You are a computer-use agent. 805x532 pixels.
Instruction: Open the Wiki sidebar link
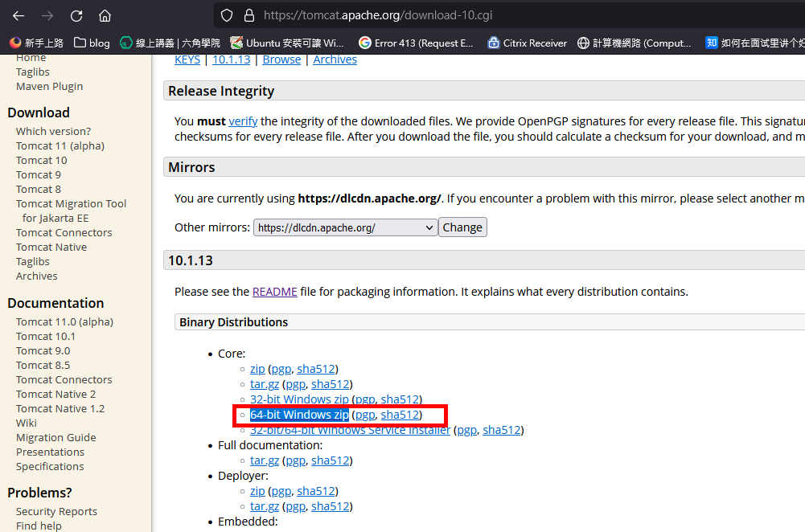[x=27, y=423]
